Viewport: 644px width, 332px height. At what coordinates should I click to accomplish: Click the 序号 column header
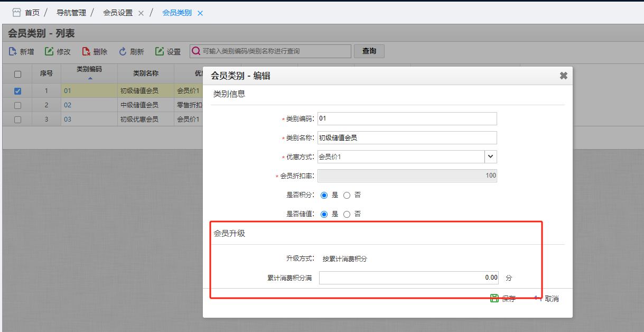[46, 73]
